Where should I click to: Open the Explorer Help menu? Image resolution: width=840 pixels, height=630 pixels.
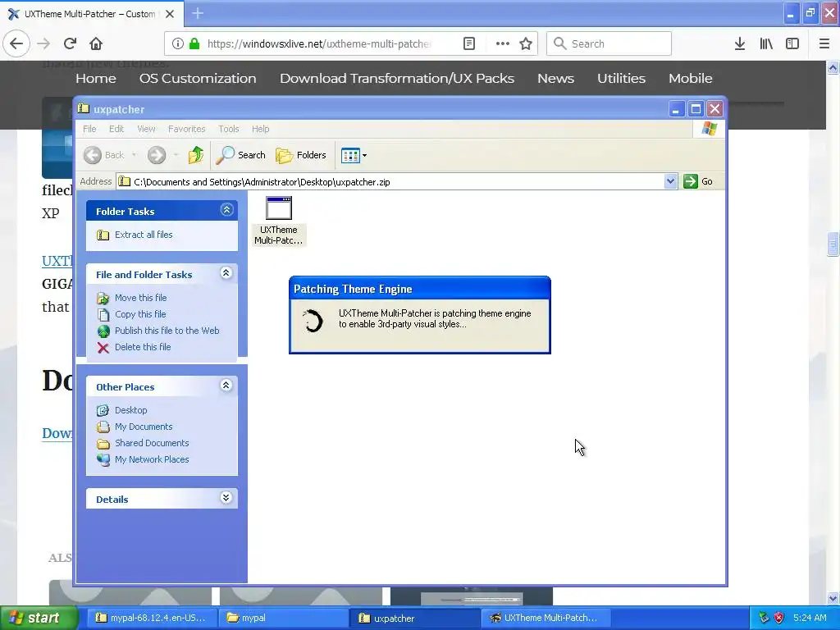coord(260,129)
